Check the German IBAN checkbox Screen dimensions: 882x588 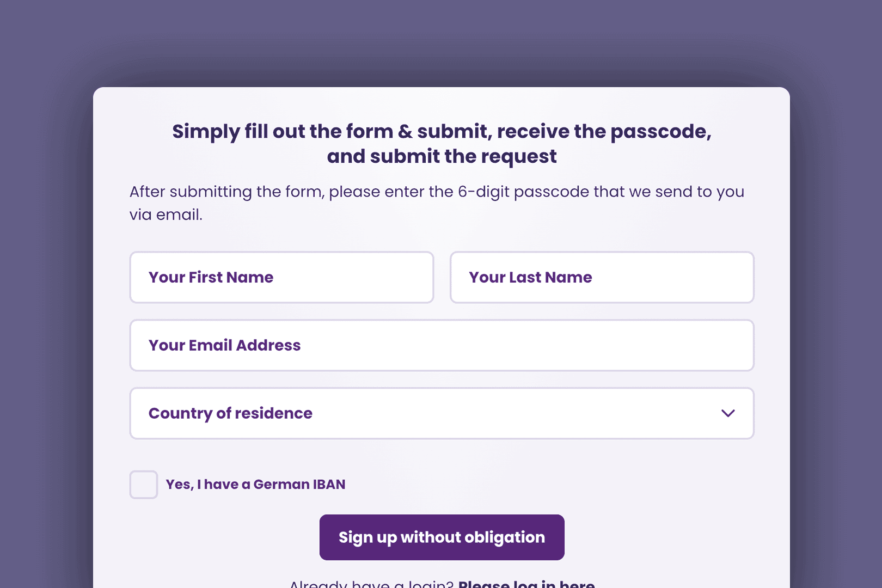click(144, 485)
